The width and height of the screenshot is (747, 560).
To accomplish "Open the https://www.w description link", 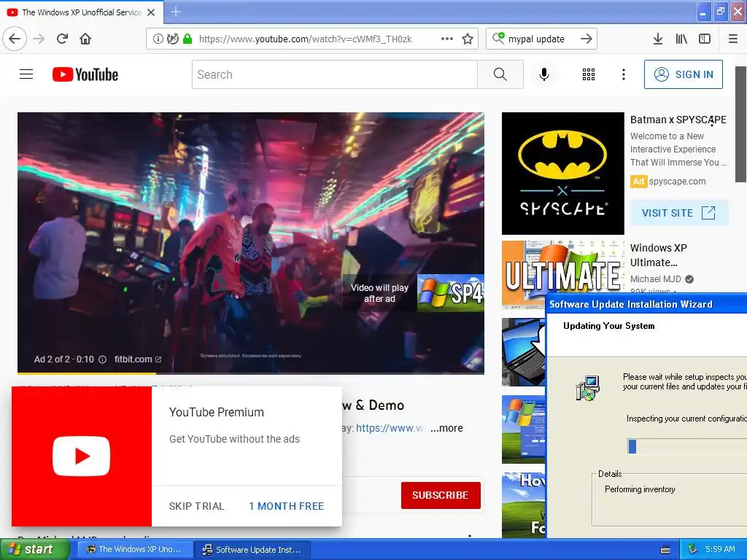I will click(x=390, y=428).
